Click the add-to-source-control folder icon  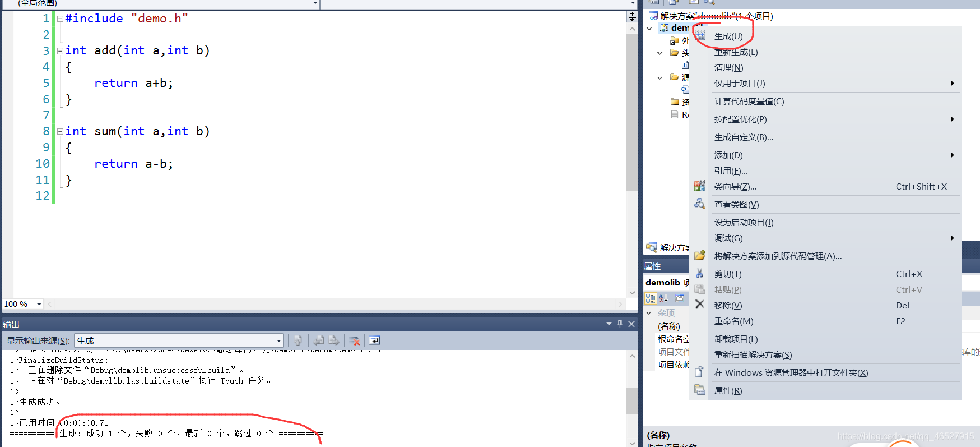pos(700,255)
